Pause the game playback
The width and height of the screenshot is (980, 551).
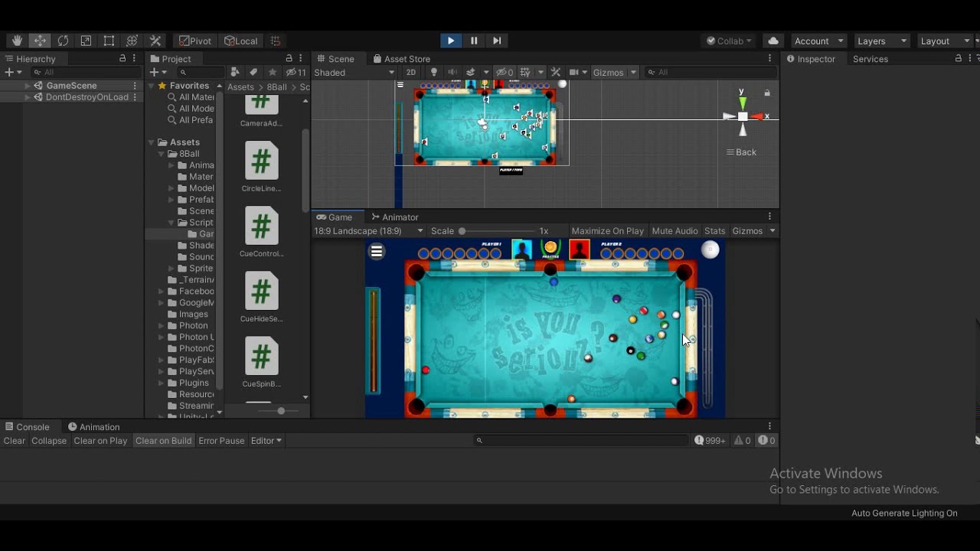[x=474, y=41]
